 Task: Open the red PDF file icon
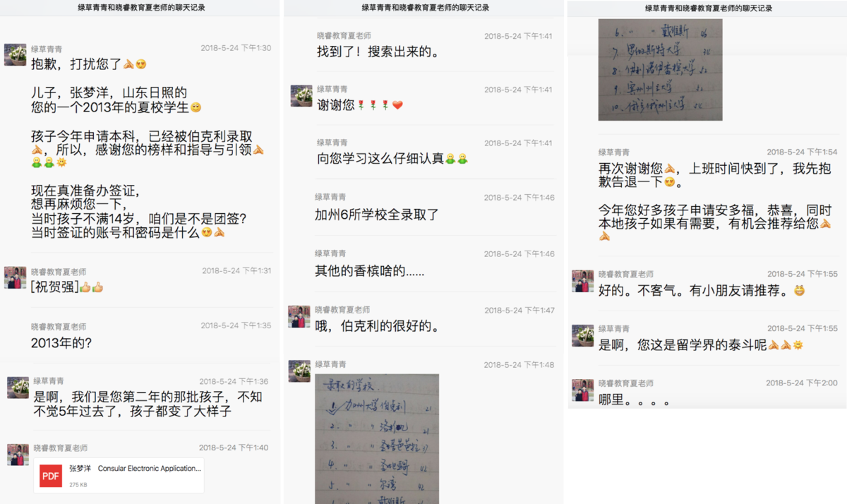(50, 476)
